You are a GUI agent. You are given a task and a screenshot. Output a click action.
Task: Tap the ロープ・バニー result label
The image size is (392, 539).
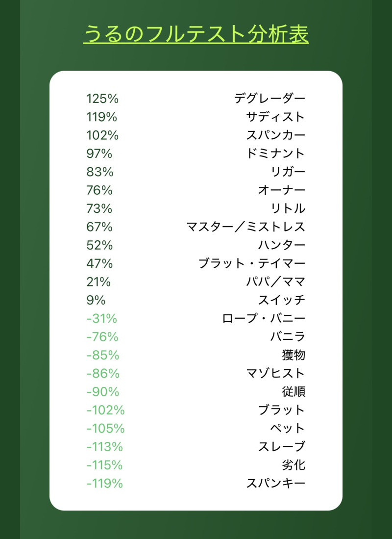(264, 318)
